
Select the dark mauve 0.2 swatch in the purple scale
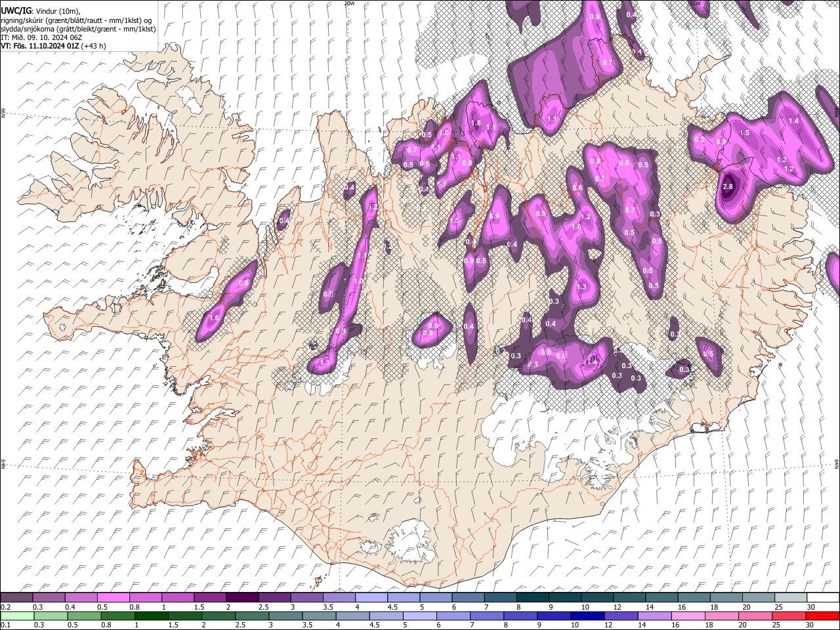tap(16, 598)
